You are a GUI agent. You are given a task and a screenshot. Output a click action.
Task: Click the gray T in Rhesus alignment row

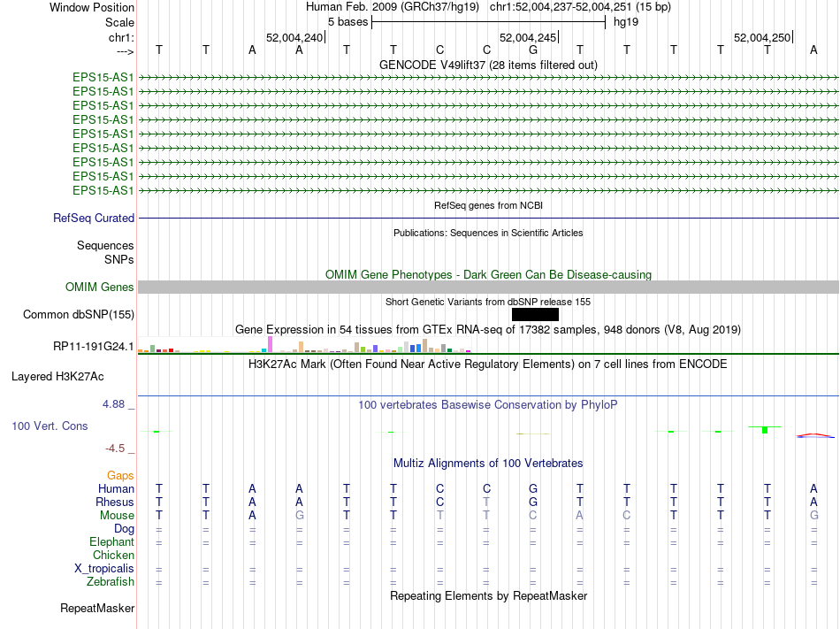pyautogui.click(x=486, y=502)
